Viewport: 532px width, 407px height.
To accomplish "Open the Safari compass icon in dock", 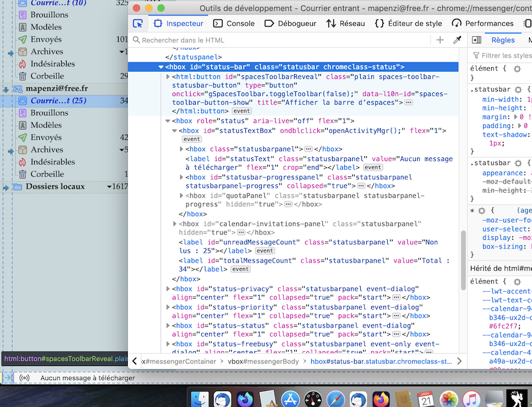I will [x=335, y=400].
